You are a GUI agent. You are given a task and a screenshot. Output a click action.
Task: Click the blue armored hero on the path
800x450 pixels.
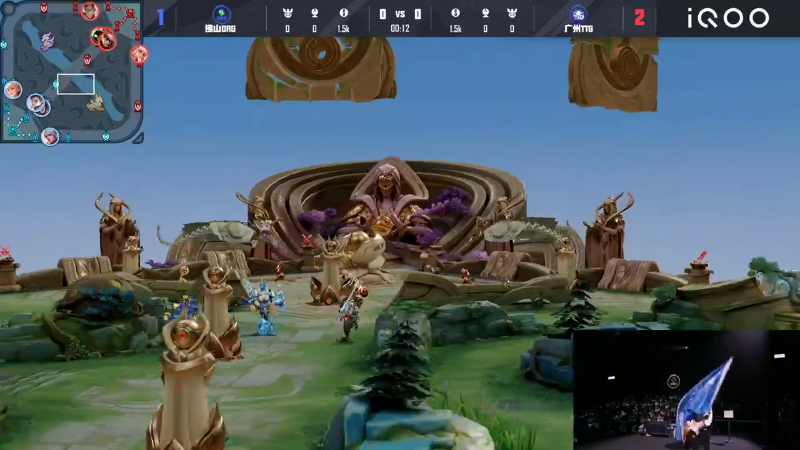(x=264, y=309)
